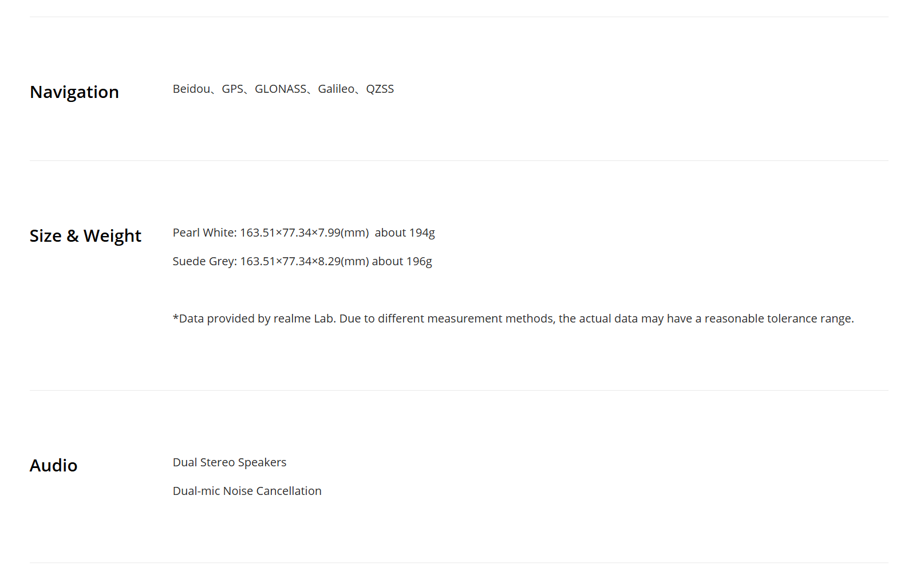Click the GLONASS navigation entry
This screenshot has width=924, height=578.
pyautogui.click(x=281, y=89)
